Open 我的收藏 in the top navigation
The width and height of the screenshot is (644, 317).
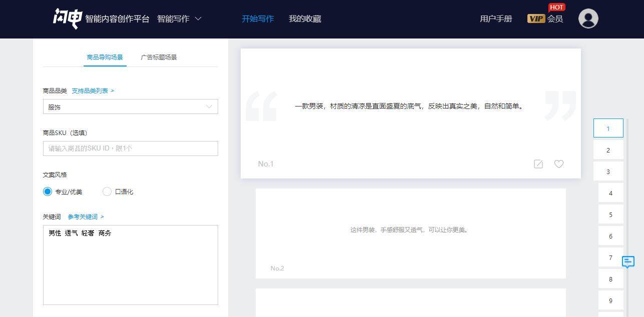(305, 19)
